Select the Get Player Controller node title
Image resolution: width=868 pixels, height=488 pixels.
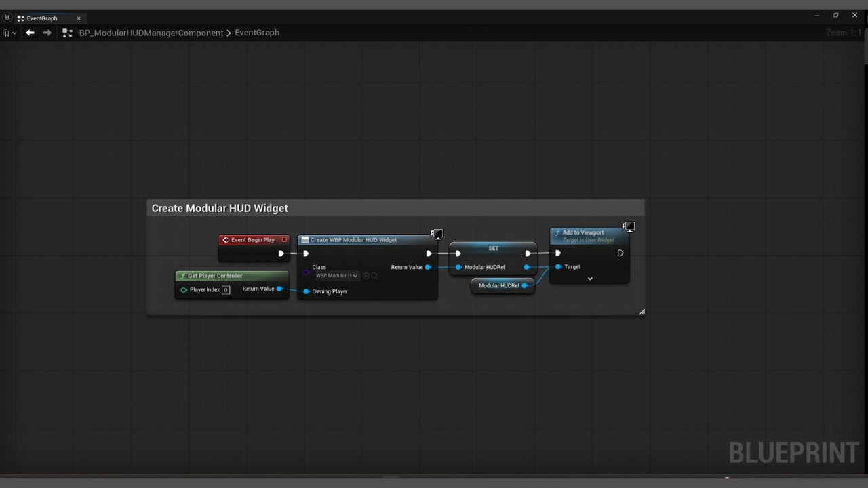click(215, 276)
